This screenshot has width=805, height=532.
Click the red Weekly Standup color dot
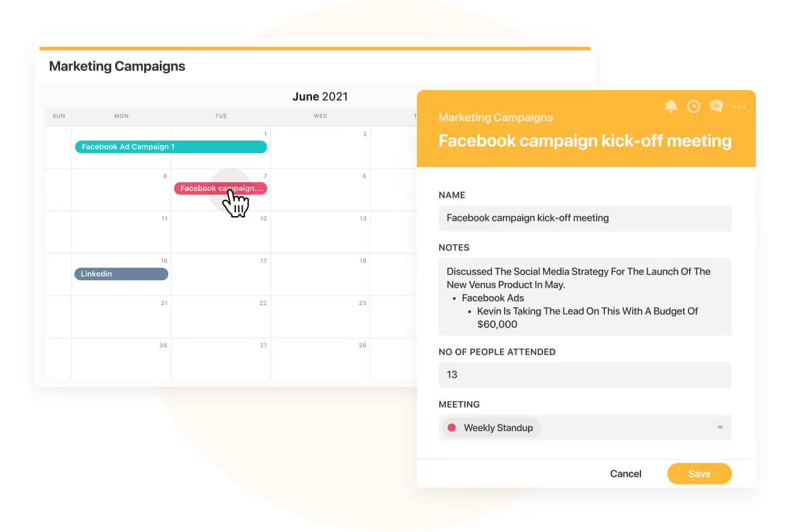[x=452, y=428]
